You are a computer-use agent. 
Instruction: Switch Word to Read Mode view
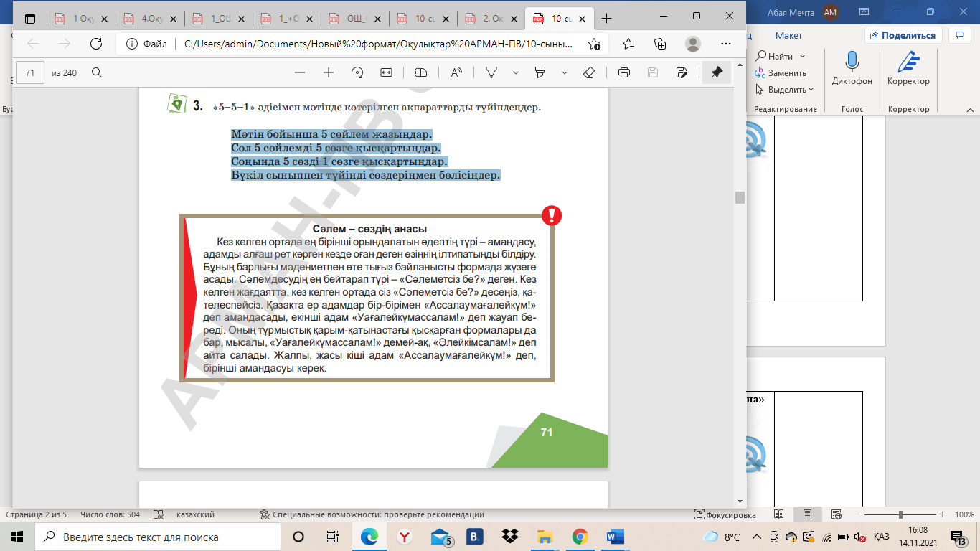click(778, 514)
